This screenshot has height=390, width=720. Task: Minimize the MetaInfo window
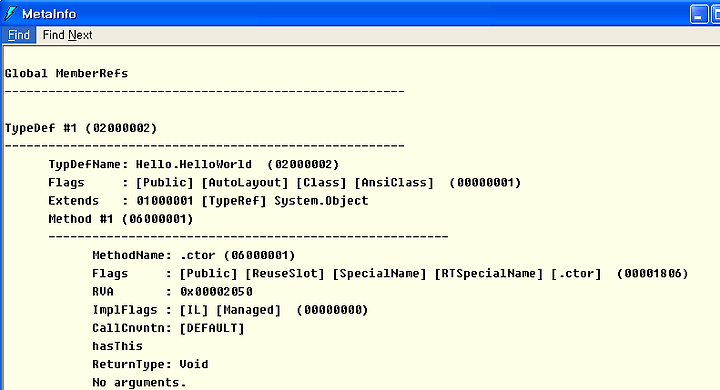point(699,14)
